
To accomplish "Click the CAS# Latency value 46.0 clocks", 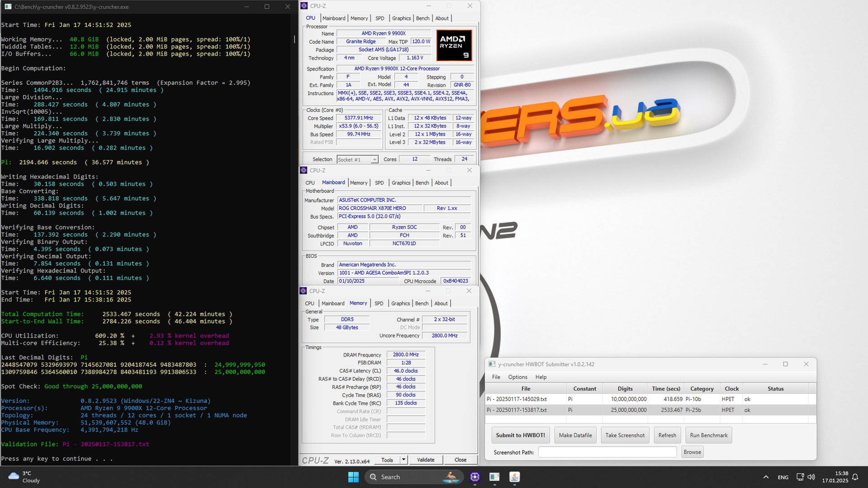I will click(406, 371).
